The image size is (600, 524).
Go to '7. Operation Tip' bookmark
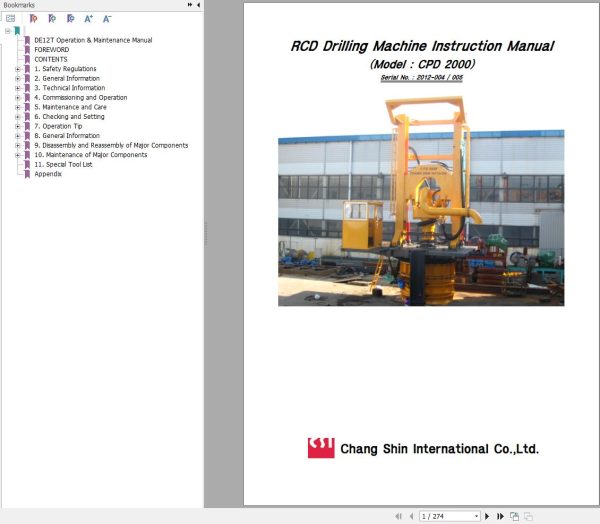[x=58, y=126]
